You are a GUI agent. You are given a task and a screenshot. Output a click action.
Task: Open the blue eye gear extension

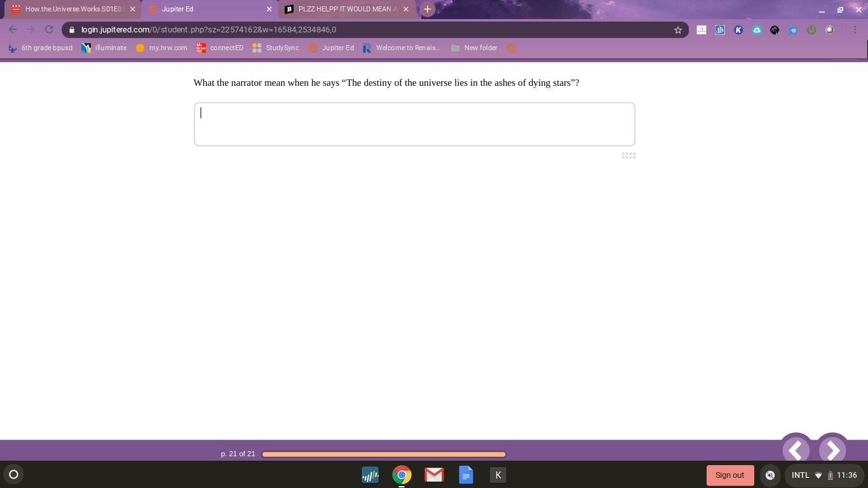click(x=793, y=30)
